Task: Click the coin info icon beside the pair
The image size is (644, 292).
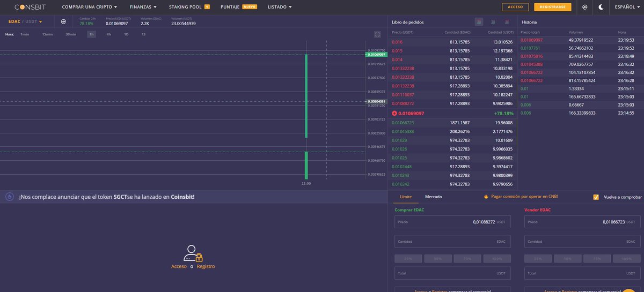Action: point(63,21)
